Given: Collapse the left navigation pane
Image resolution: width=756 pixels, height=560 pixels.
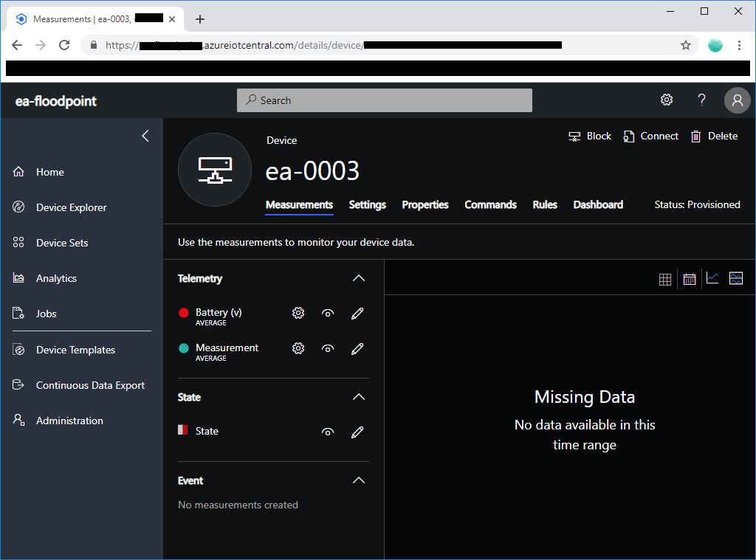Looking at the screenshot, I should tap(145, 136).
